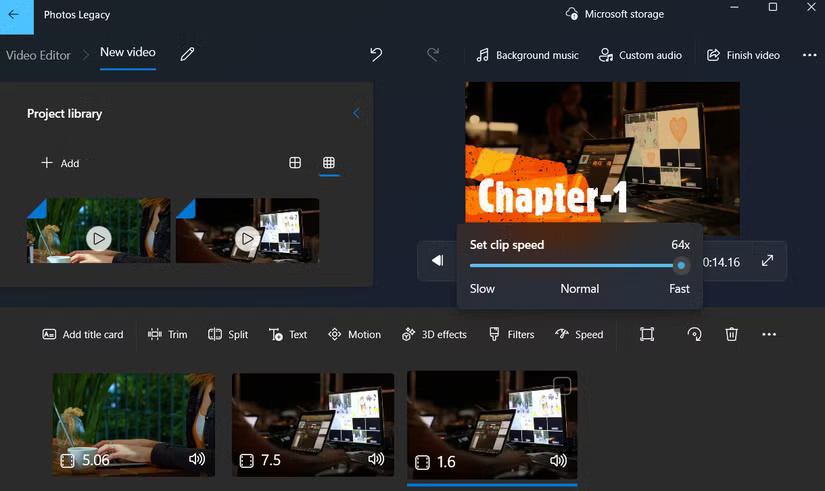Switch library to small thumbnails view
This screenshot has height=491, width=825.
coord(328,163)
